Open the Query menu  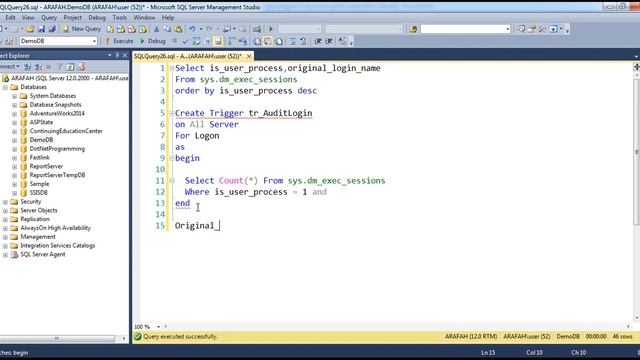tap(49, 18)
